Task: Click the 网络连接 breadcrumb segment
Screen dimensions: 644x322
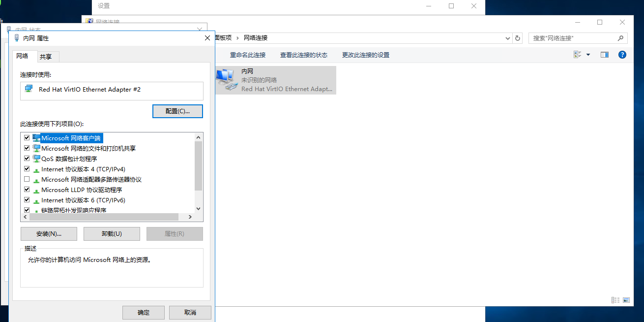Action: point(256,38)
